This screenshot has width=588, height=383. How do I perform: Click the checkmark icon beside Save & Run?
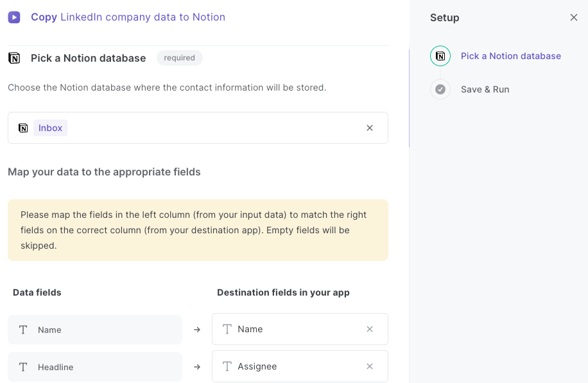click(x=440, y=89)
